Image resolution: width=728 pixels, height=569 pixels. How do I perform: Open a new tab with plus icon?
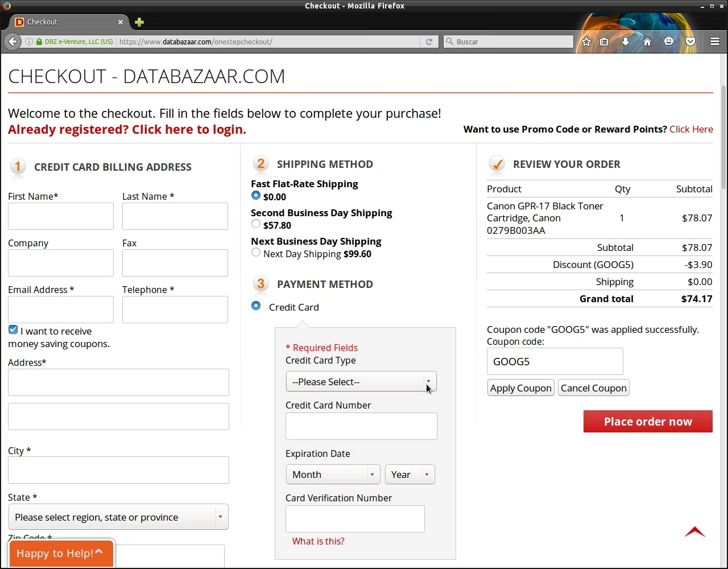click(139, 22)
